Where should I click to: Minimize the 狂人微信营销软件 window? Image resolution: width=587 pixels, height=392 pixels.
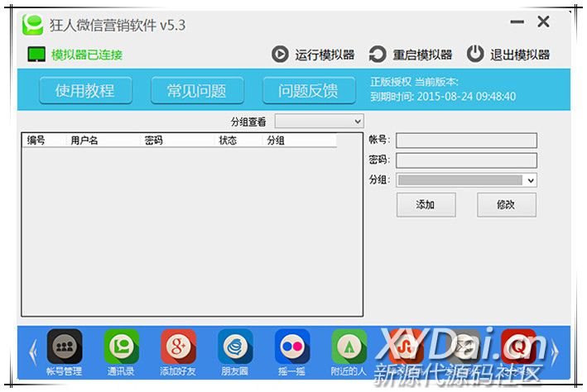point(517,22)
